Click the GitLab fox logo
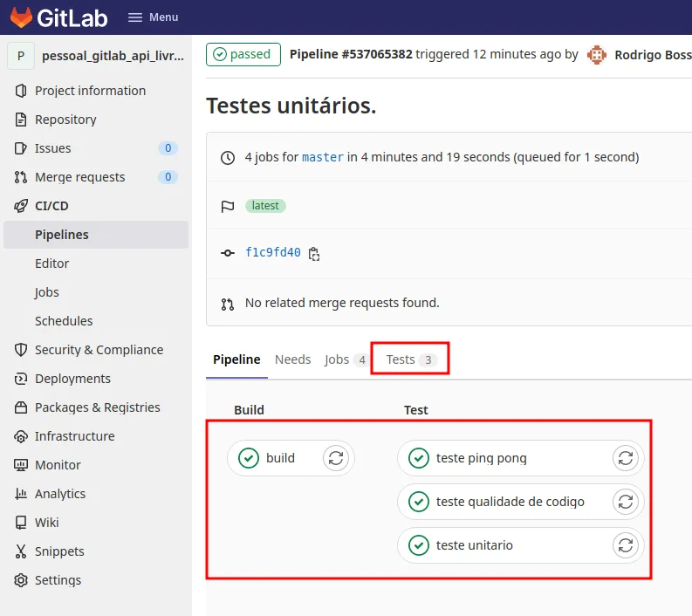This screenshot has width=692, height=616. (x=21, y=17)
